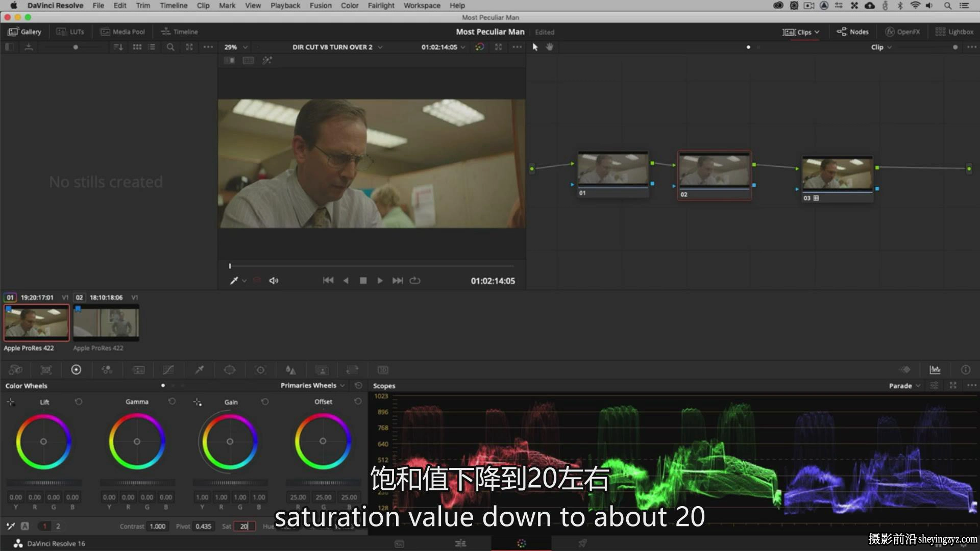Pick black point with Lift crosshair
Screen dimensions: 980x551
10,402
